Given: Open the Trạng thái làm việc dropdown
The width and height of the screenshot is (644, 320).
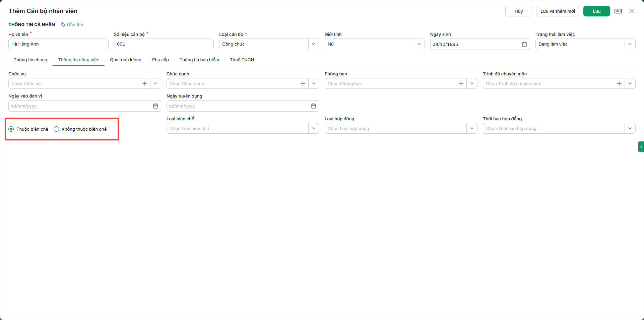Looking at the screenshot, I should [630, 44].
